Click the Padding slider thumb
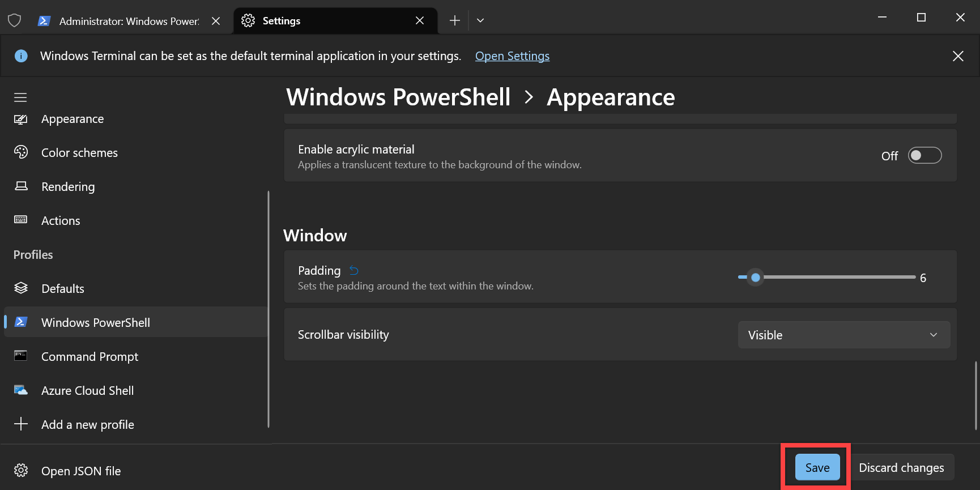Viewport: 980px width, 490px height. 755,278
